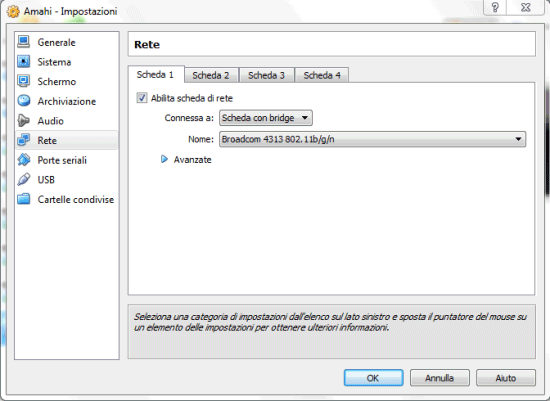Switch to the Scheda 2 tab

tap(211, 75)
